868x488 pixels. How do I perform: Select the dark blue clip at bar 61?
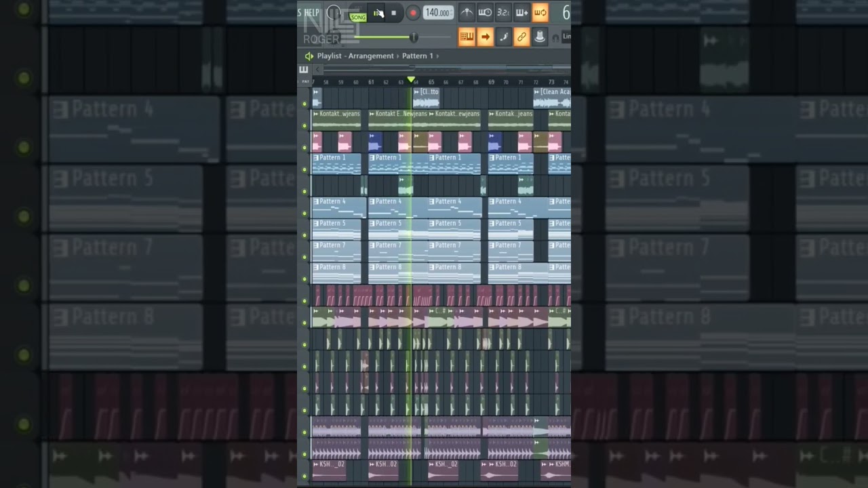[x=376, y=142]
